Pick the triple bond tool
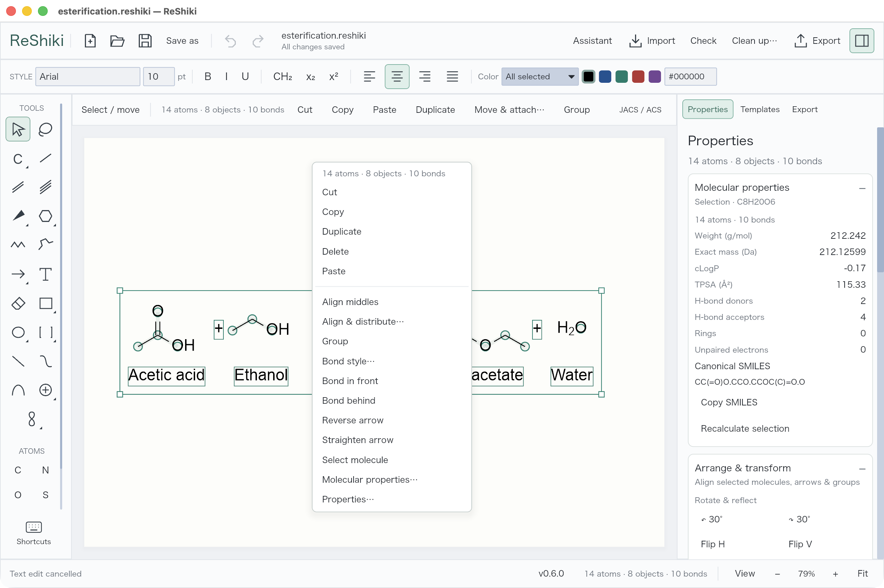This screenshot has width=884, height=588. tap(45, 187)
